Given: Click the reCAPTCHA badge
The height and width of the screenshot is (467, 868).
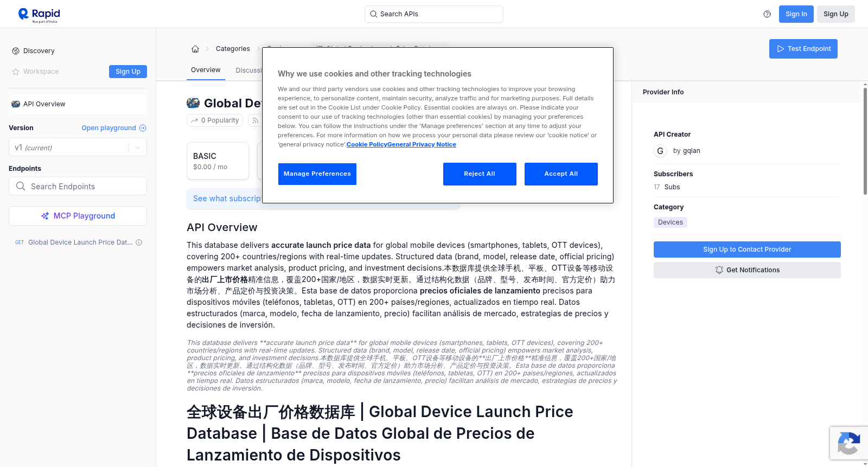Looking at the screenshot, I should pyautogui.click(x=849, y=443).
